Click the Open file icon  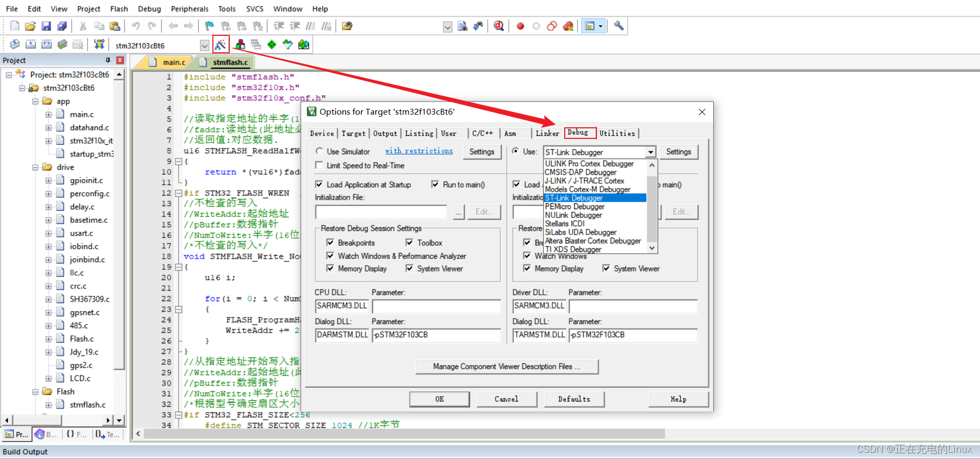pyautogui.click(x=30, y=26)
